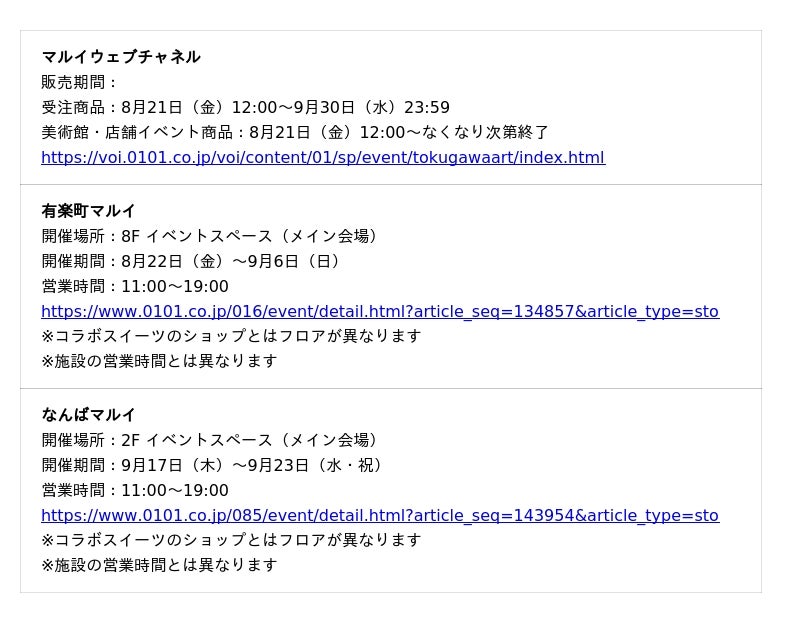Click コラボスイーツ note under なんばマルイ
Viewport: 800px width, 623px height.
(232, 539)
